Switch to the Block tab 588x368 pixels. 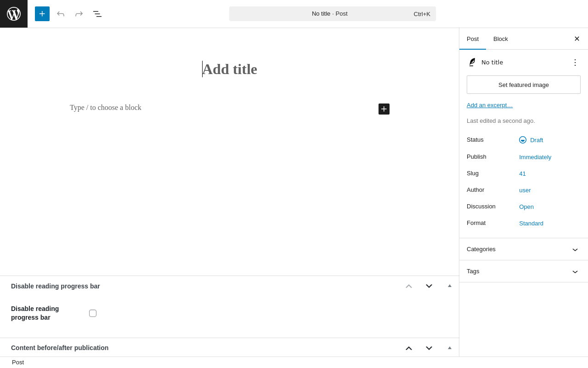pyautogui.click(x=501, y=39)
